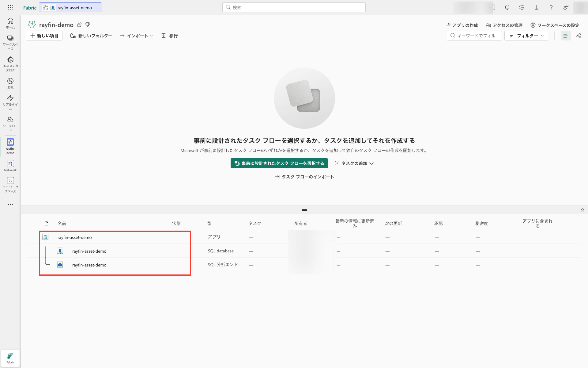
Task: Open OneLake catalog in sidebar
Action: pyautogui.click(x=10, y=64)
